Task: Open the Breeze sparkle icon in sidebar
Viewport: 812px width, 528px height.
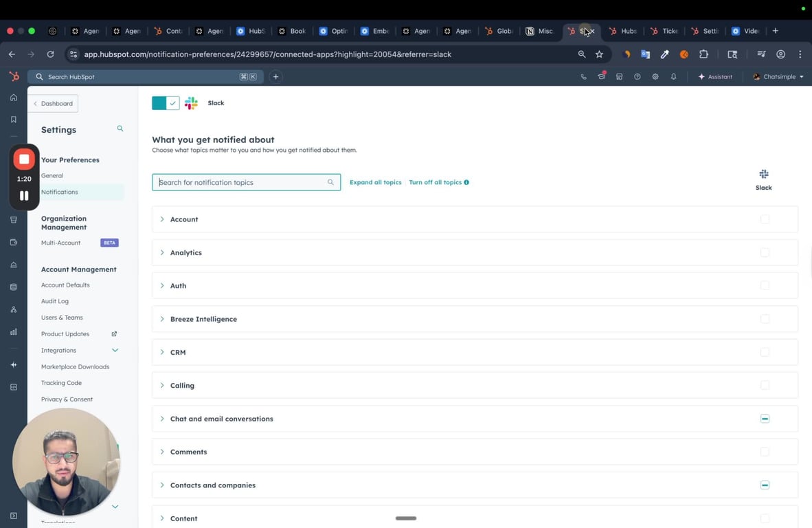Action: tap(14, 365)
